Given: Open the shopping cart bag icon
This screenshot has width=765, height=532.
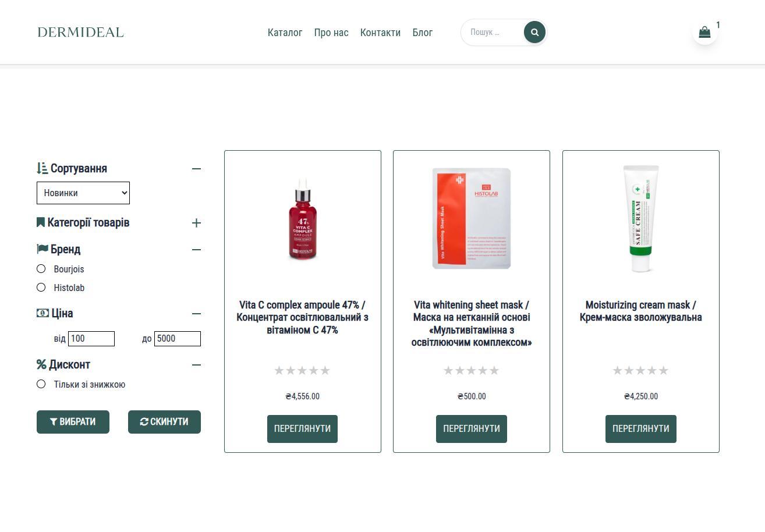Looking at the screenshot, I should click(x=704, y=33).
